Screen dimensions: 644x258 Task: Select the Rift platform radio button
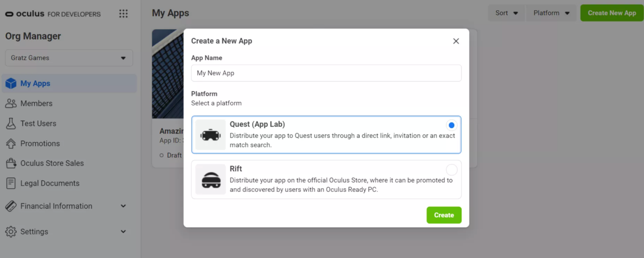click(x=451, y=170)
